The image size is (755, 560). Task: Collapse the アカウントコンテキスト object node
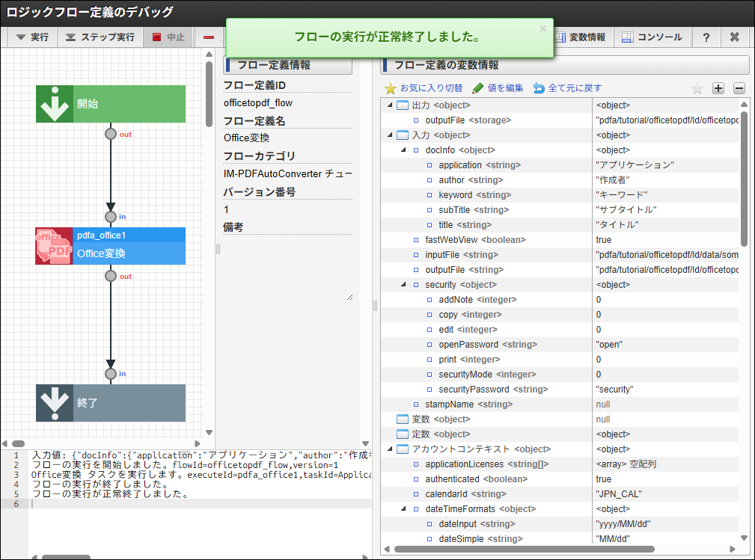pos(390,449)
